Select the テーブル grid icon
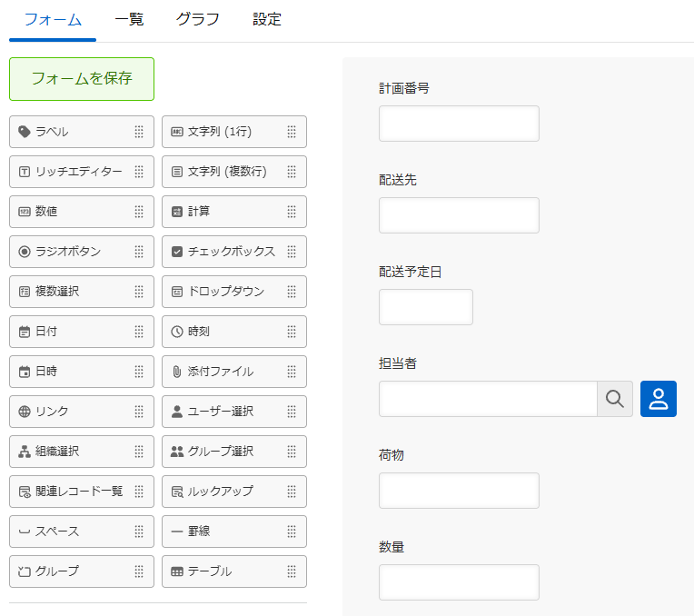This screenshot has height=616, width=694. click(x=177, y=571)
